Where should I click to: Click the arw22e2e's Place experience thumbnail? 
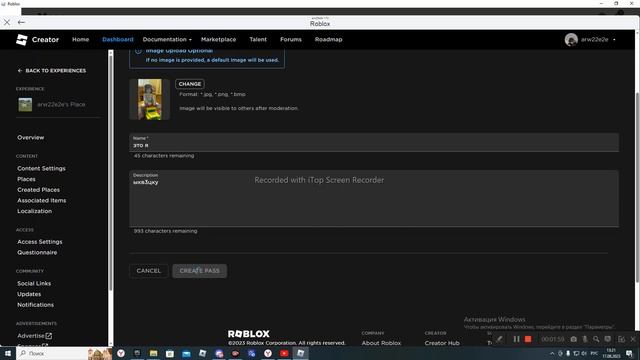25,104
